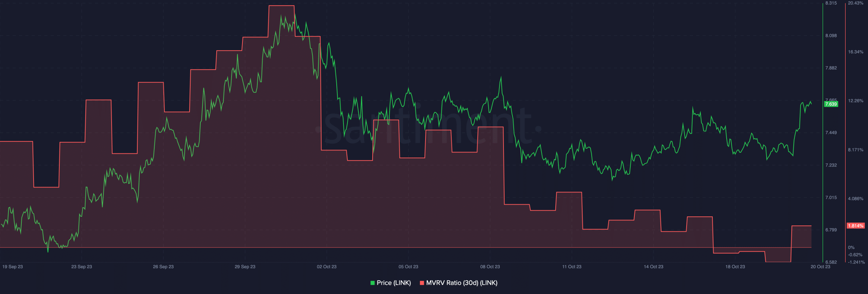Click the 05 Oct 23 date label
868x294 pixels.
click(409, 267)
